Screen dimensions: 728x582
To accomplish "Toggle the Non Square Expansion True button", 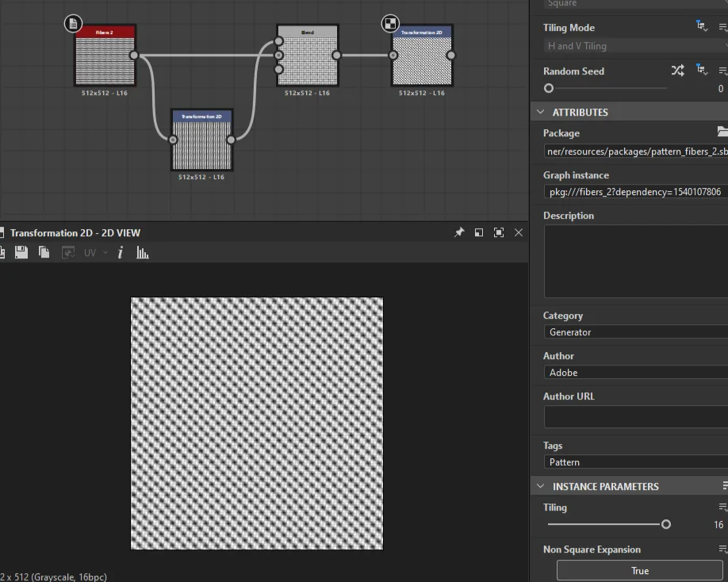I will (639, 570).
